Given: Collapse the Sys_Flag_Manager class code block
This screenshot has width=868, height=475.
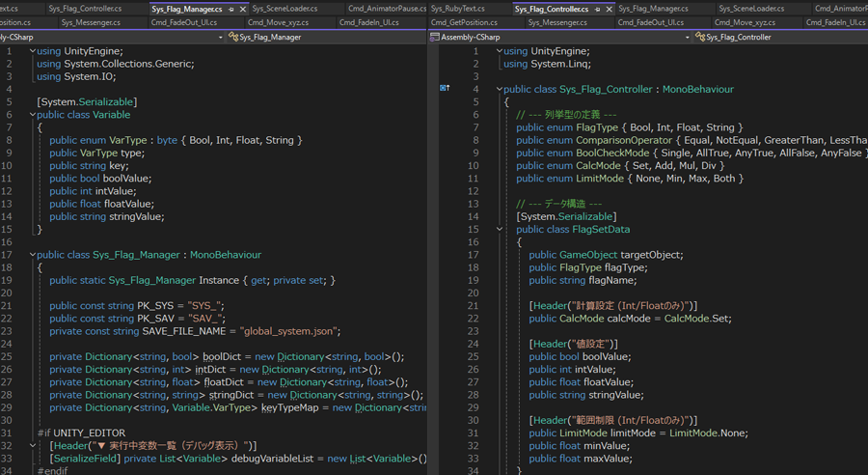Looking at the screenshot, I should (x=32, y=255).
